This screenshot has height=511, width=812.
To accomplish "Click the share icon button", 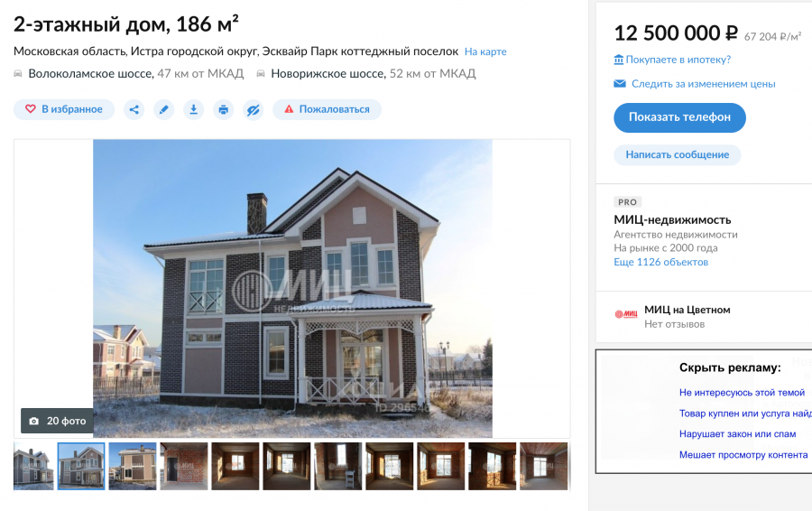I will [x=134, y=109].
